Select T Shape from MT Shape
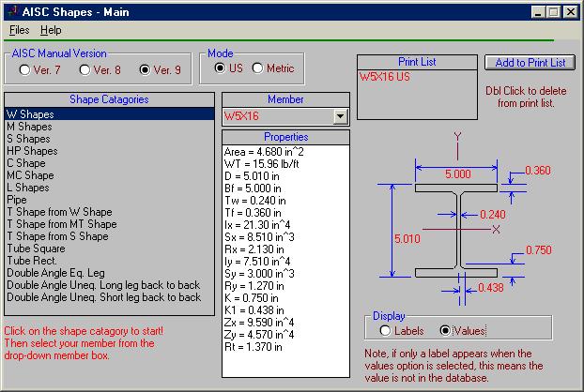584x392 pixels. (109, 224)
